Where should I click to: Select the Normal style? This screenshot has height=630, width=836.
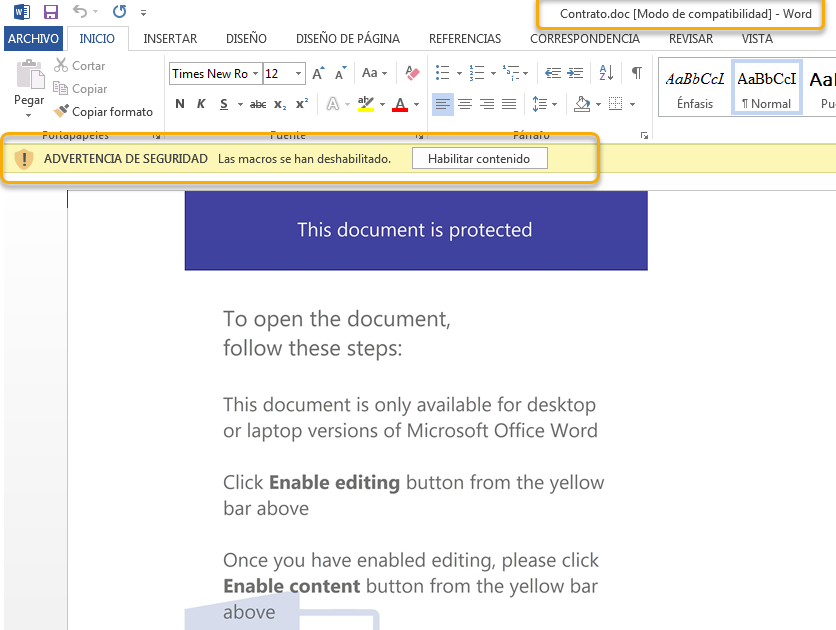click(x=767, y=88)
